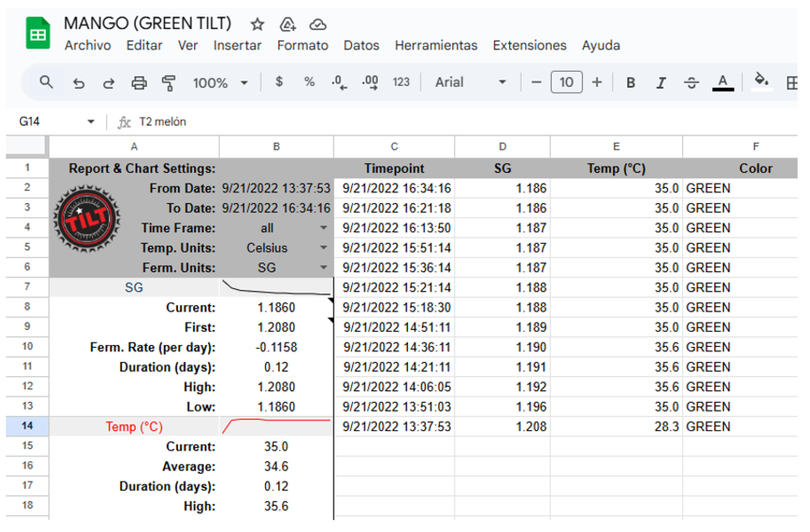
Task: Star the MANGO (GREEN TILT) spreadsheet
Action: pyautogui.click(x=258, y=24)
